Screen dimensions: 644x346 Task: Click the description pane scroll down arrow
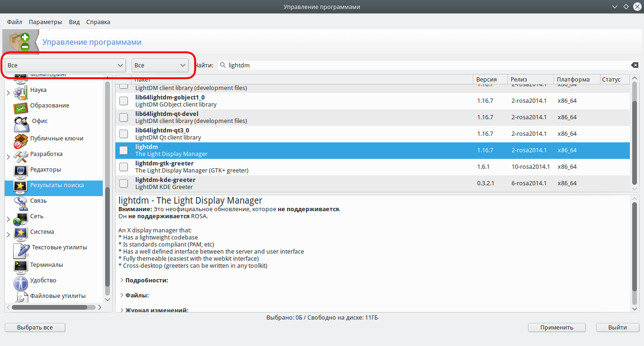(635, 308)
